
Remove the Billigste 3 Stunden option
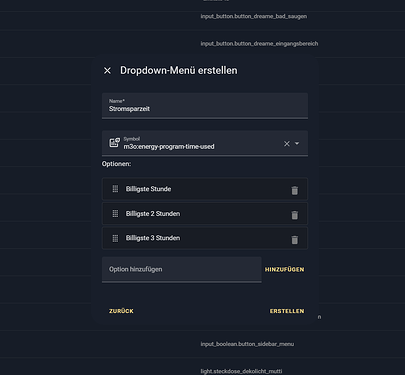(x=295, y=240)
